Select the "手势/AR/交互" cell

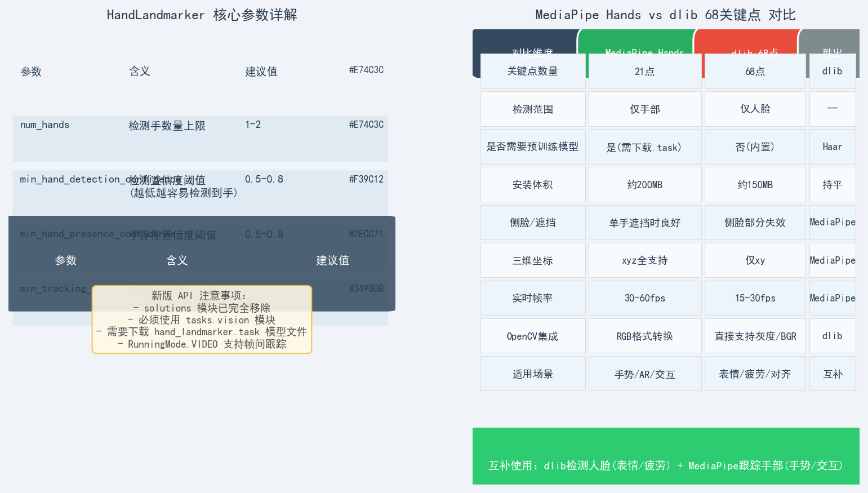click(x=645, y=374)
